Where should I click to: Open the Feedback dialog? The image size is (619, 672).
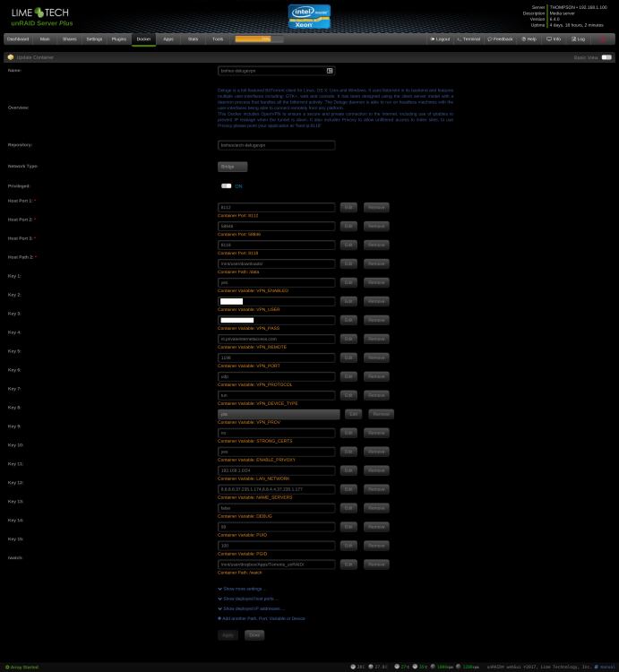(500, 39)
